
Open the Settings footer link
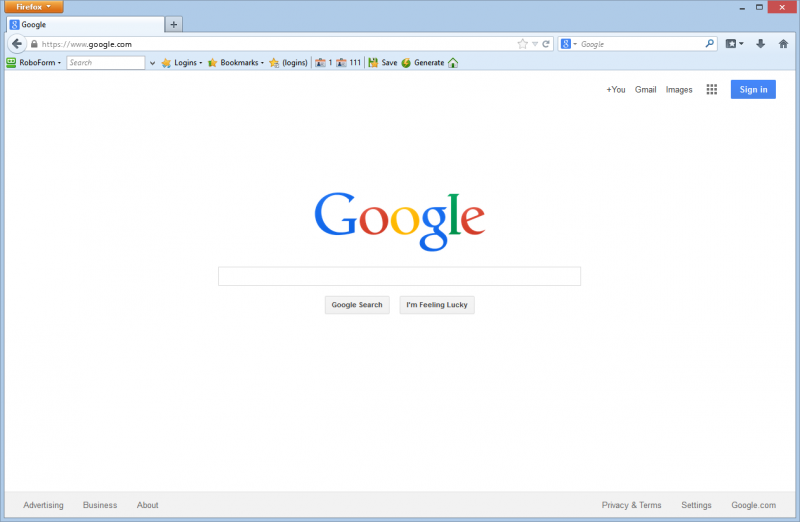pos(696,505)
